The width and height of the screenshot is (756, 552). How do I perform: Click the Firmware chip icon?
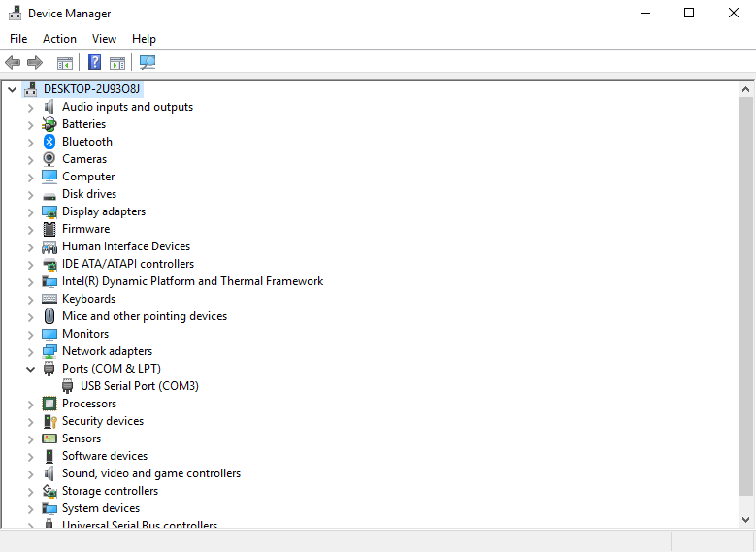[x=49, y=229]
